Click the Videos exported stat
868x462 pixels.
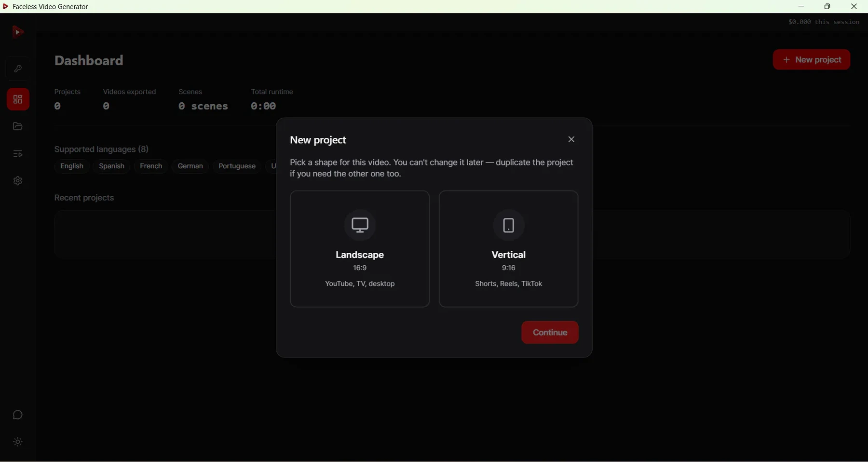pos(129,99)
